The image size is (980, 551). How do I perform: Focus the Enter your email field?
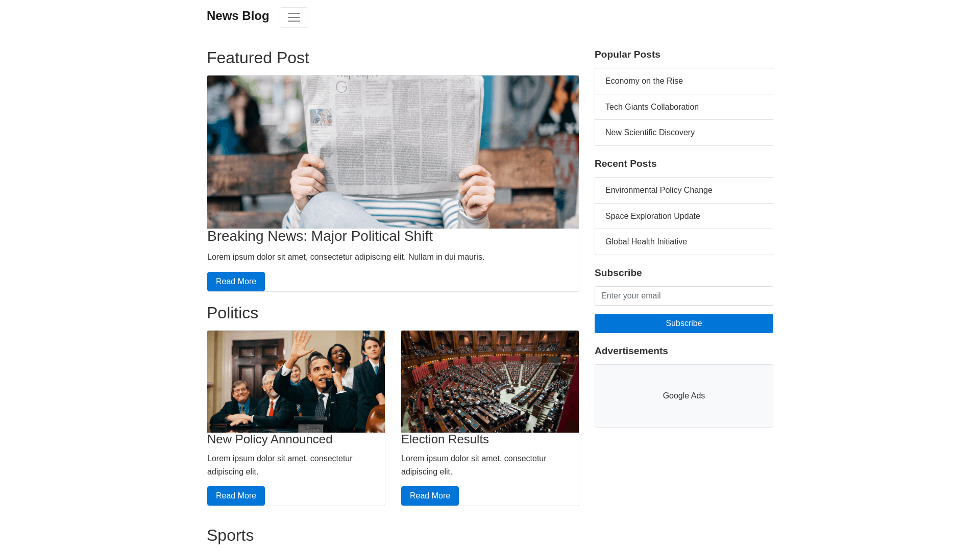click(x=683, y=296)
